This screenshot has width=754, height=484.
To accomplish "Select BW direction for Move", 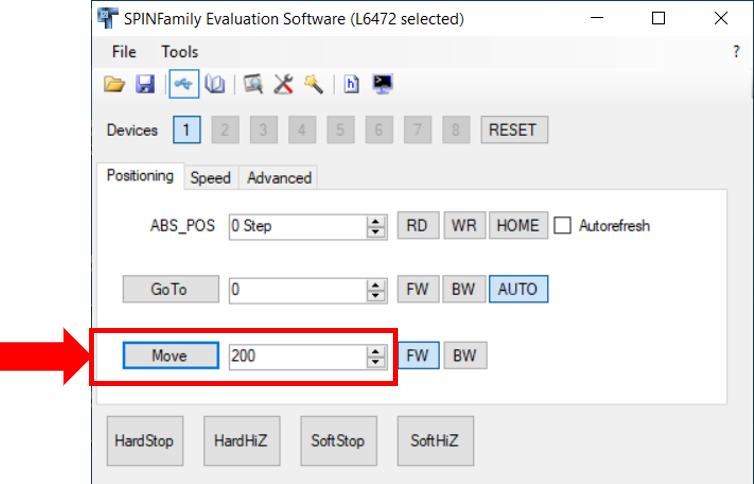I will (x=465, y=356).
